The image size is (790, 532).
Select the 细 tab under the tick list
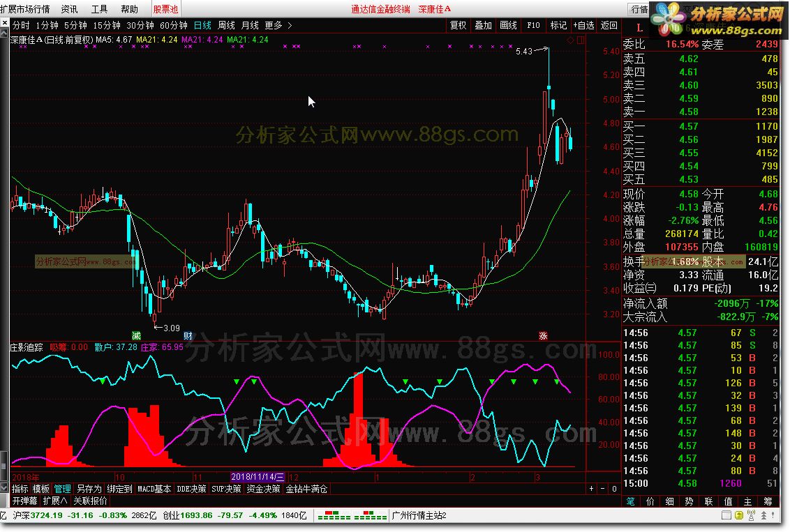click(x=669, y=501)
